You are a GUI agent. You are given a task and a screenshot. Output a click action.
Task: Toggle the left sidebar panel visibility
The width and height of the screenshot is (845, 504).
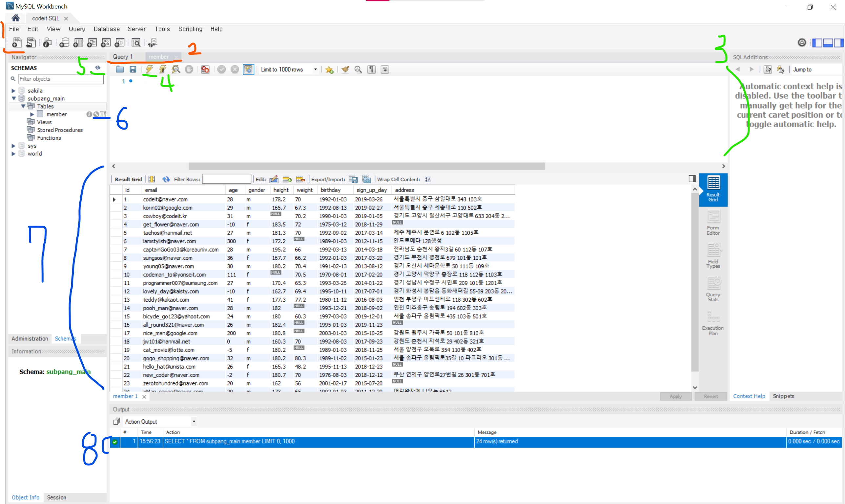pyautogui.click(x=817, y=42)
